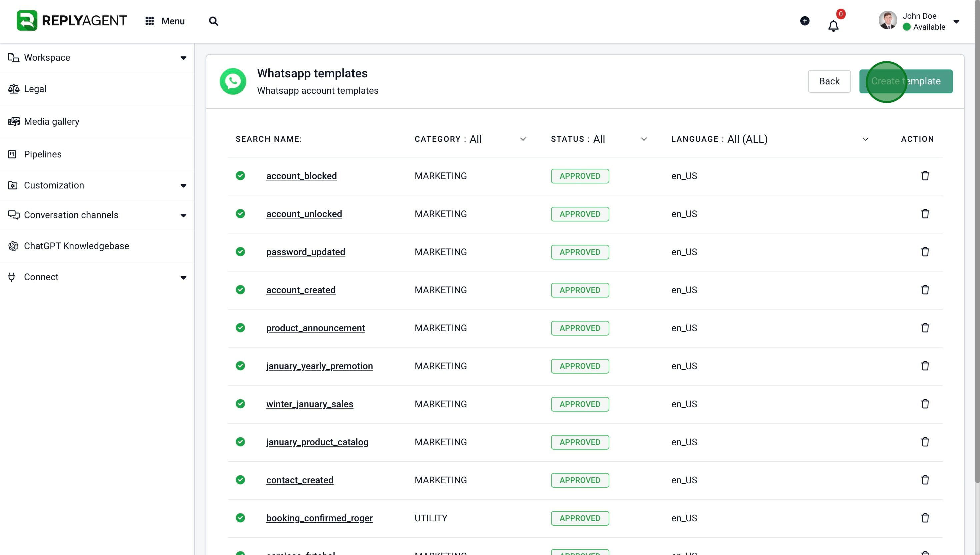The height and width of the screenshot is (555, 980).
Task: Open the winter_january_sales template
Action: tap(309, 405)
